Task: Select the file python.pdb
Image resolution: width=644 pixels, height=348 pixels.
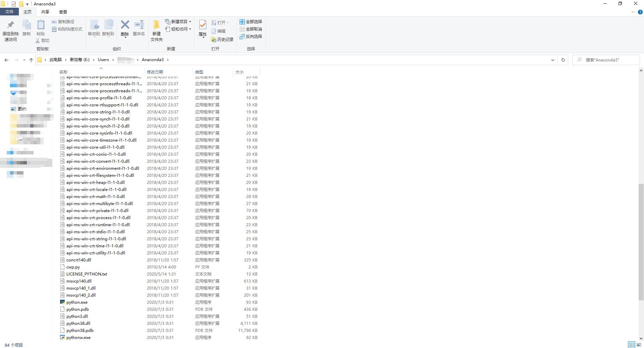Action: [77, 309]
